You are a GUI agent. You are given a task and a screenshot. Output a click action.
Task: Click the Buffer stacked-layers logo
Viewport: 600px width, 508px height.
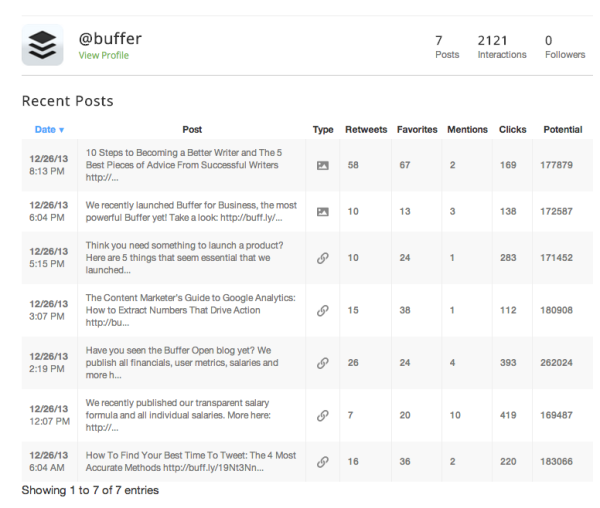point(42,45)
